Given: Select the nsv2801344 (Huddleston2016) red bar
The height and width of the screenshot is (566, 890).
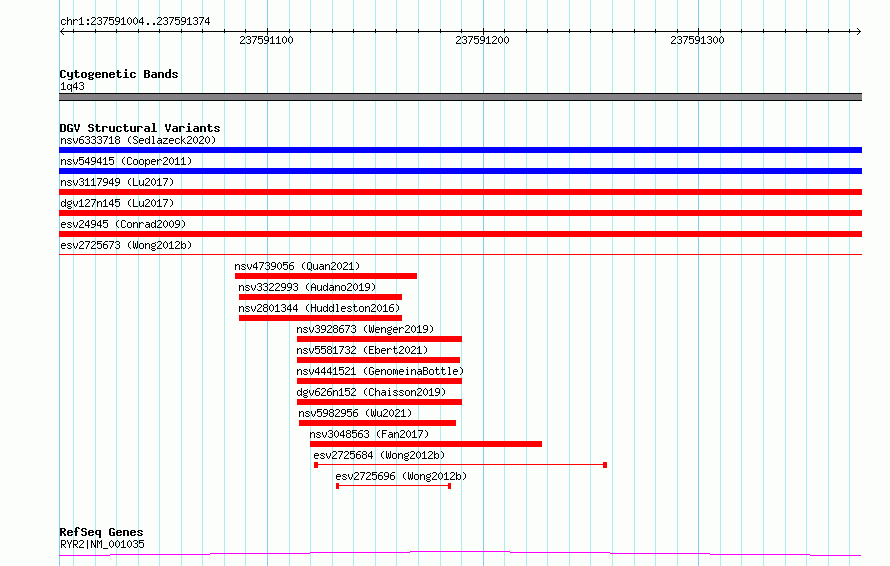Looking at the screenshot, I should tap(320, 318).
